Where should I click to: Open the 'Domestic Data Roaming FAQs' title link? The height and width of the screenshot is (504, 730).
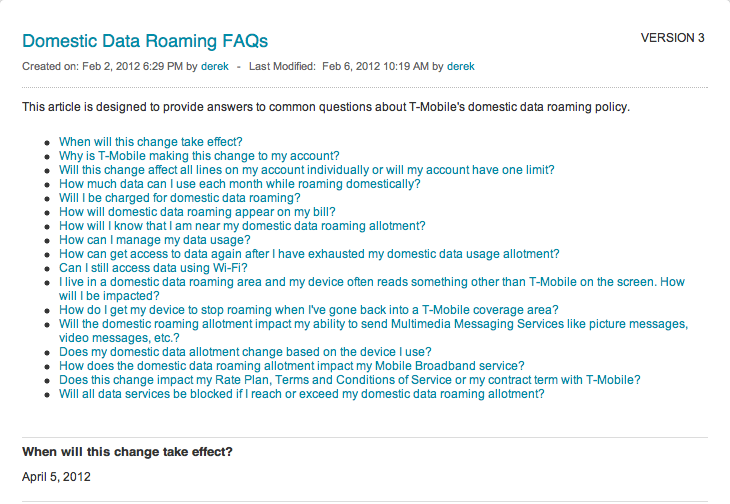pos(145,41)
